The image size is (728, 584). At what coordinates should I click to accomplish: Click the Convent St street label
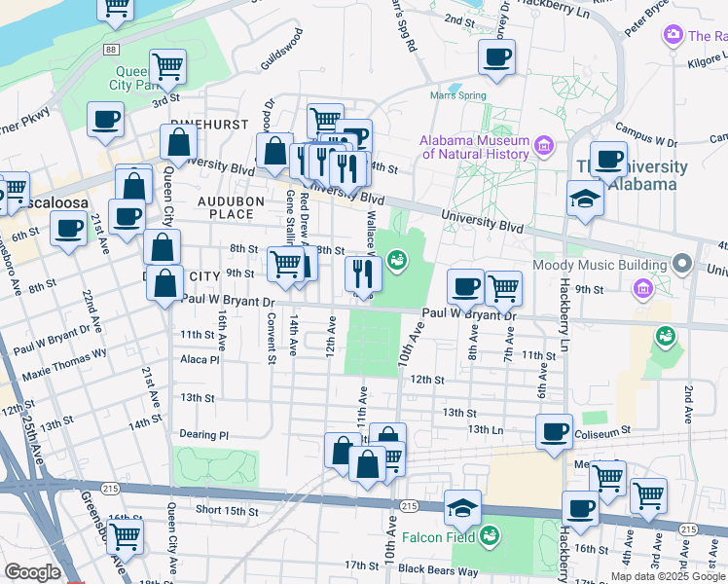tap(272, 338)
